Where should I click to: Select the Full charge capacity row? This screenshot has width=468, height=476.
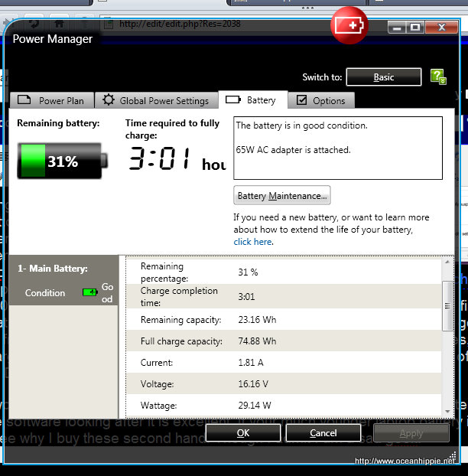click(x=283, y=341)
